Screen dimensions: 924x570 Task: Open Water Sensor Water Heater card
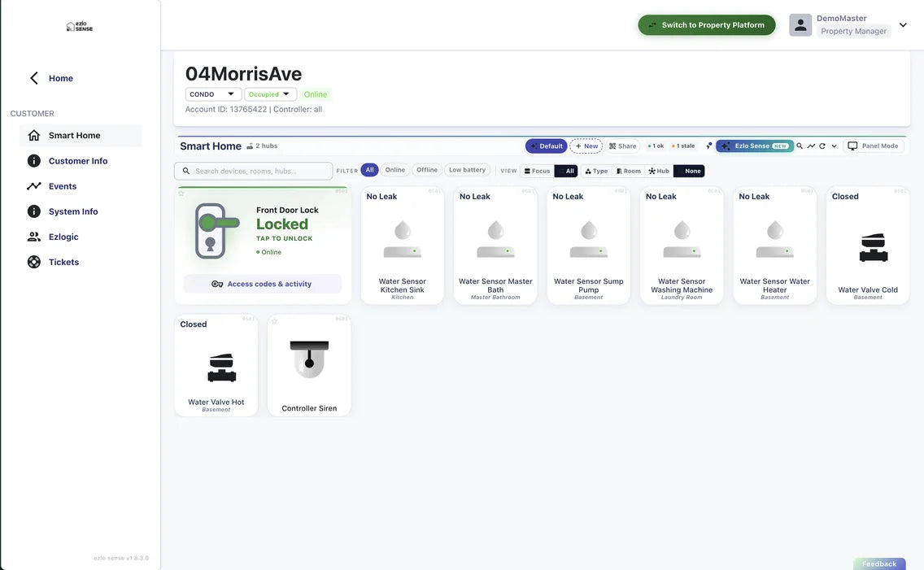(775, 246)
